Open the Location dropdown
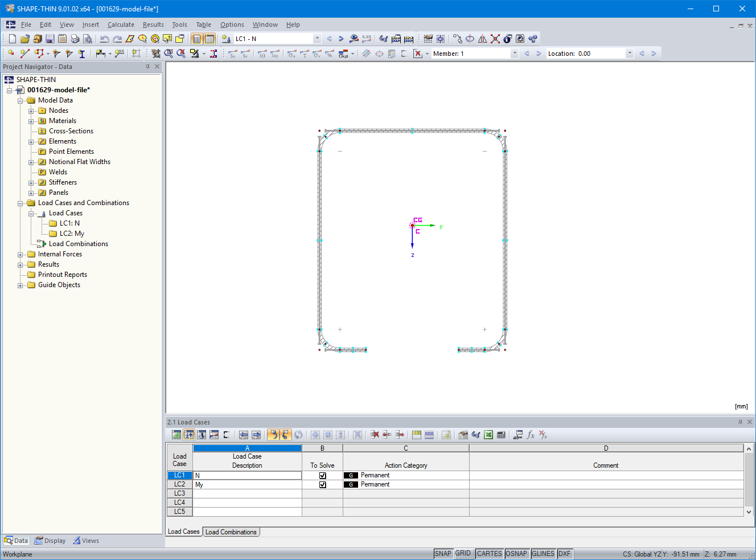Screen dimensions: 756x560 (629, 54)
